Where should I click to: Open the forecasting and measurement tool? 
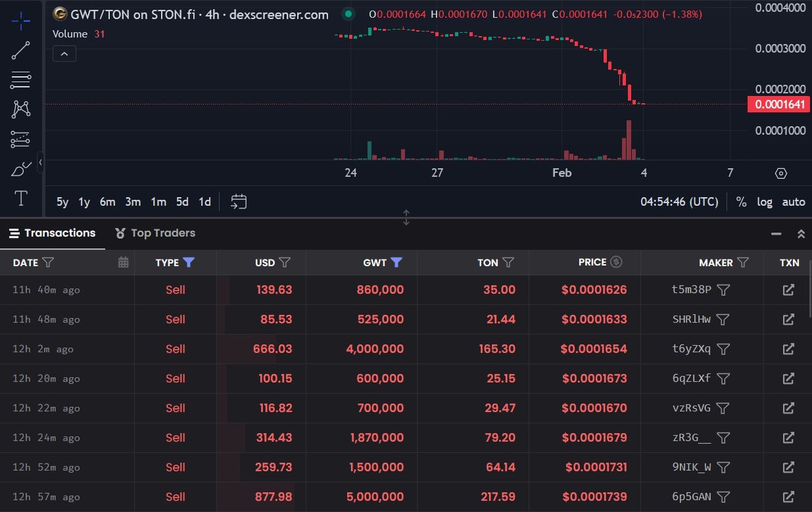click(21, 139)
